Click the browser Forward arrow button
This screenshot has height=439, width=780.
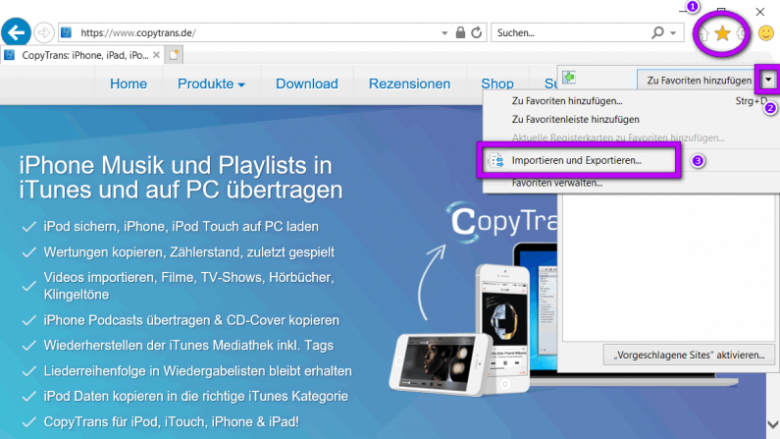[x=44, y=33]
